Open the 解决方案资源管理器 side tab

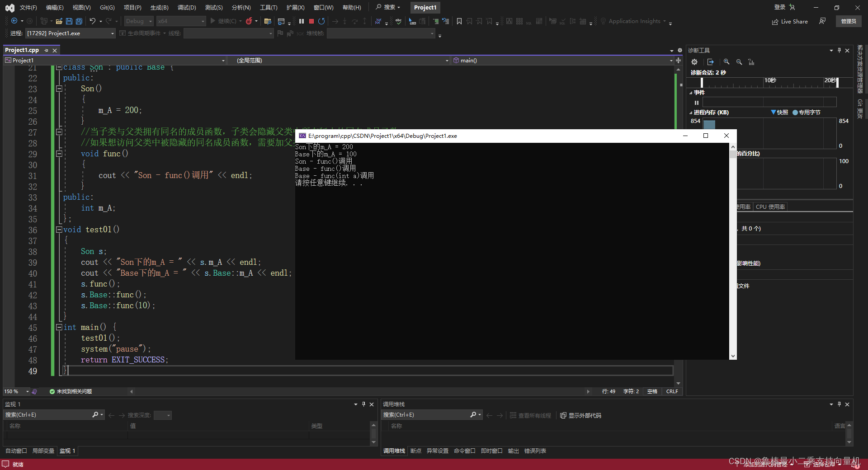click(x=860, y=69)
